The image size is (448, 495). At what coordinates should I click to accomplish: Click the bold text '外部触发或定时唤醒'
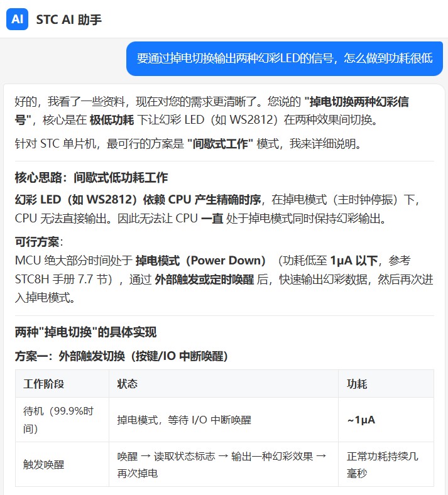click(x=204, y=280)
